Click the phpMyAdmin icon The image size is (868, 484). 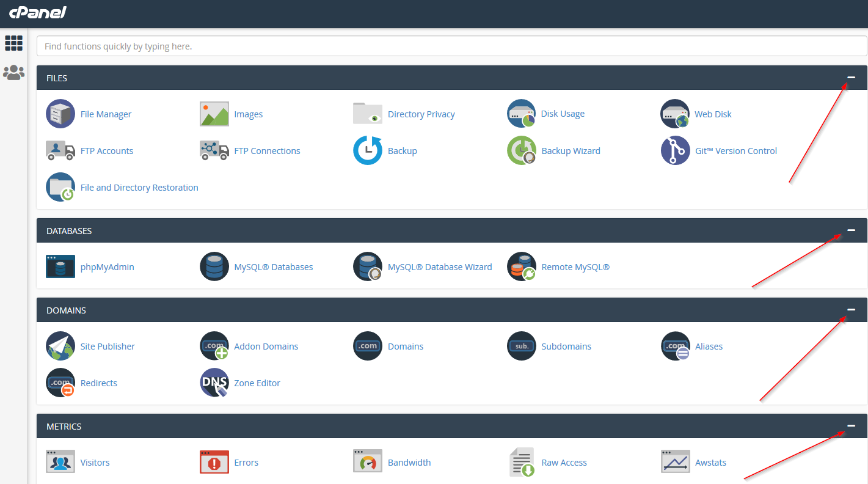(x=60, y=266)
